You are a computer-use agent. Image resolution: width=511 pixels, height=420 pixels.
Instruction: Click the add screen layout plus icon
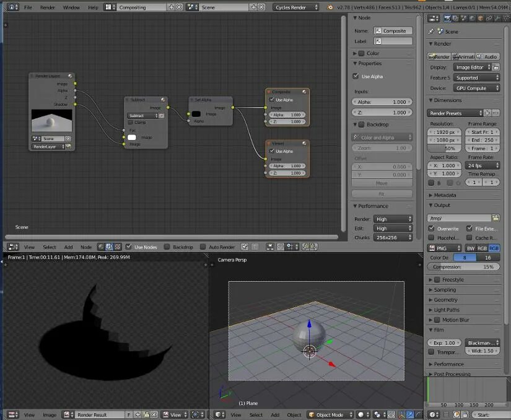coord(171,7)
